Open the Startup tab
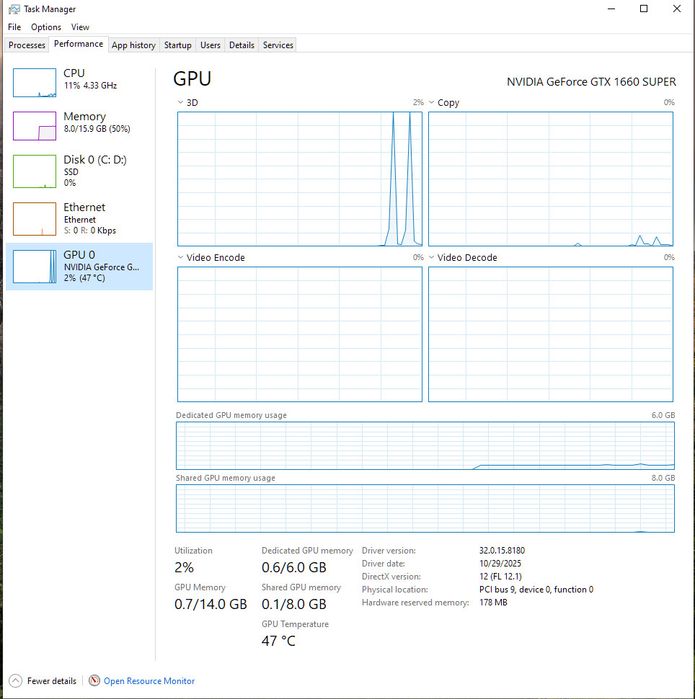 pos(177,45)
